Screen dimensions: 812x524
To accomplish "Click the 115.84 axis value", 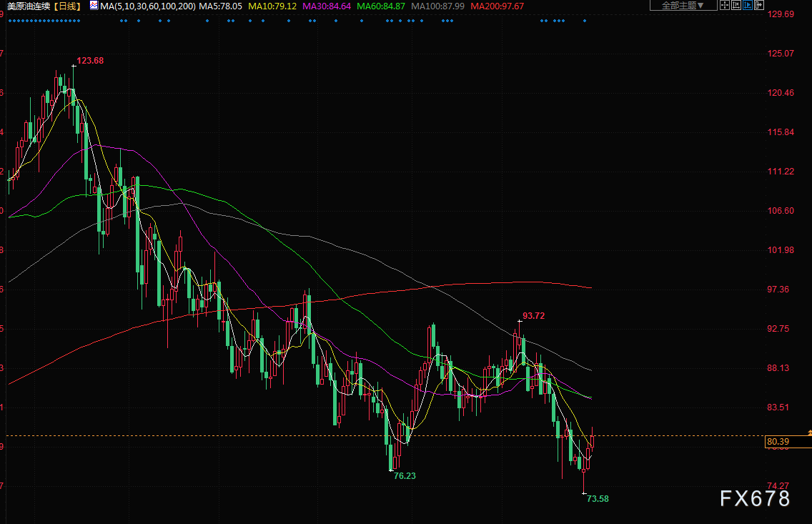I will [x=781, y=132].
